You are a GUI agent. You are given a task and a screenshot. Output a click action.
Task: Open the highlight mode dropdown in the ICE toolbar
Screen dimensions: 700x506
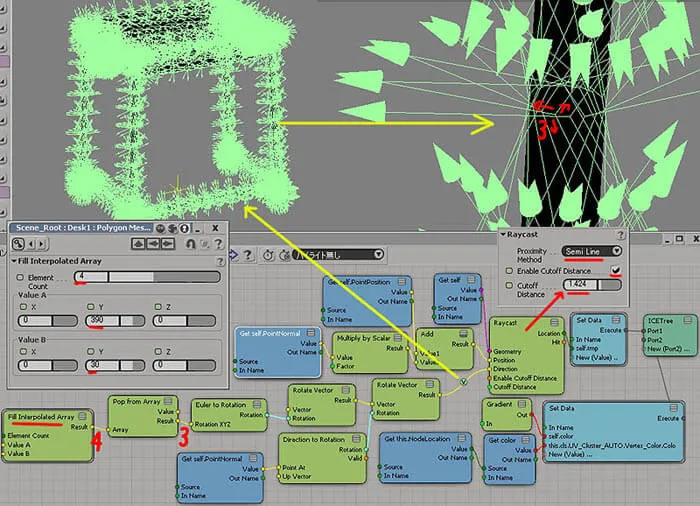338,255
